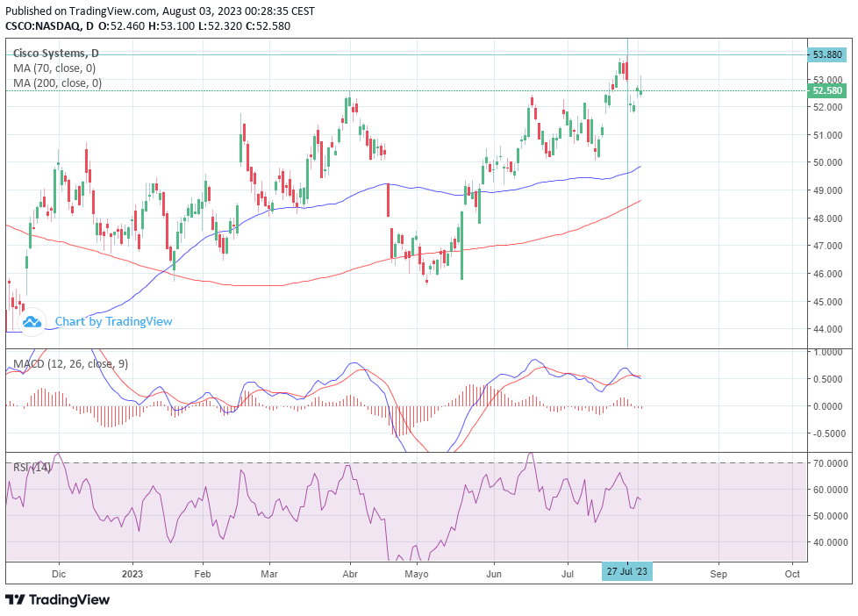Click the 'CSCO:NASDAQ, D' ticker header

(49, 25)
